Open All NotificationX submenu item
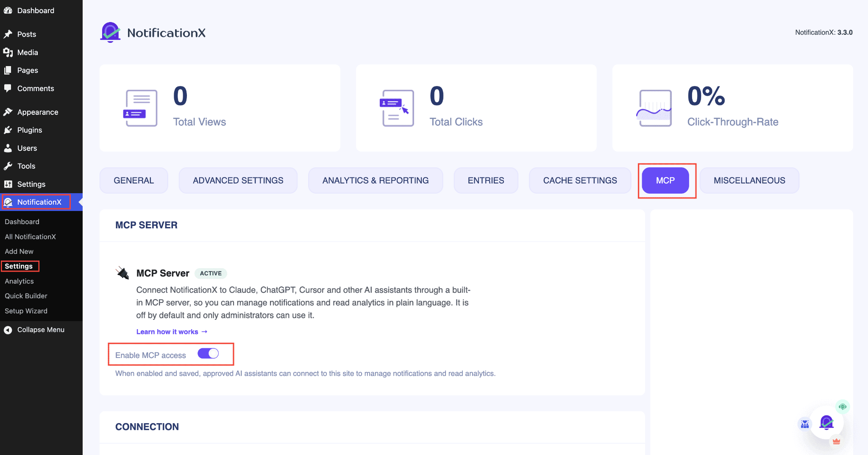 pos(30,236)
